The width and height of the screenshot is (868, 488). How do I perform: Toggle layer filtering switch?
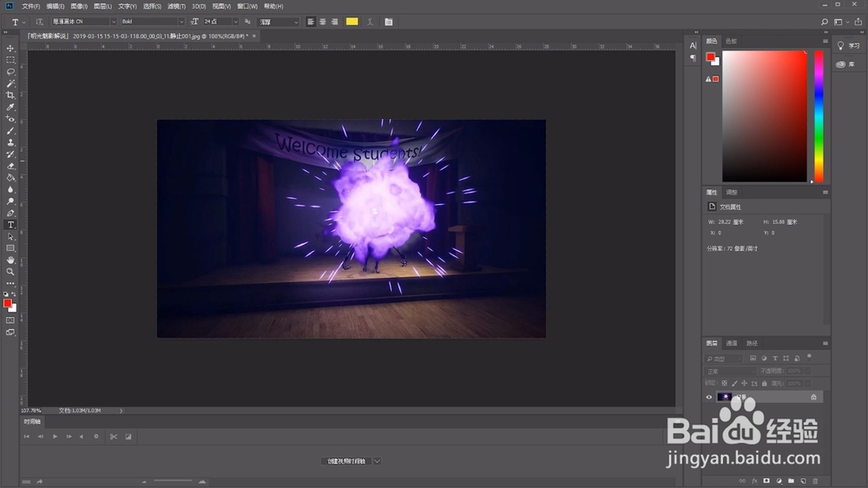(x=809, y=357)
